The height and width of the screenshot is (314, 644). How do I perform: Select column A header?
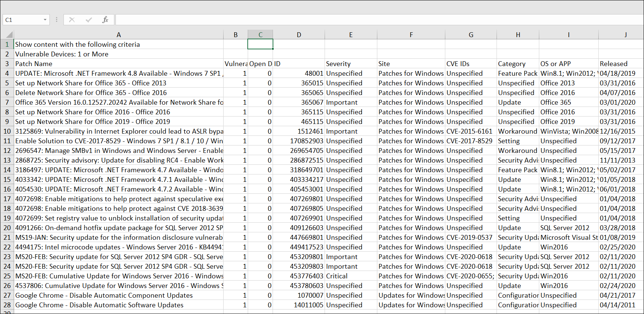(x=118, y=35)
